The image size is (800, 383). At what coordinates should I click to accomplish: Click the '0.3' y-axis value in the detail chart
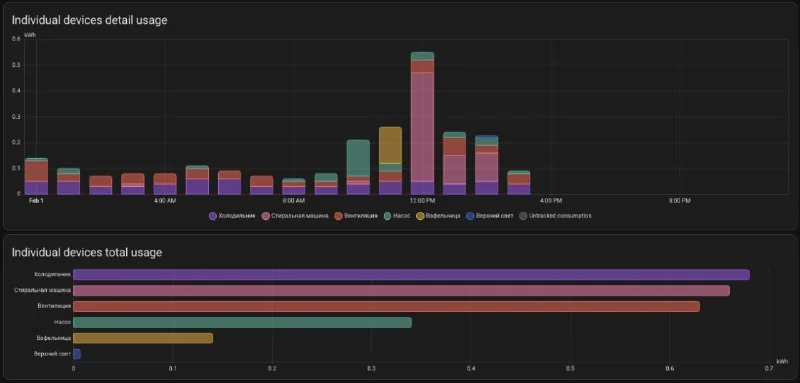(17, 117)
